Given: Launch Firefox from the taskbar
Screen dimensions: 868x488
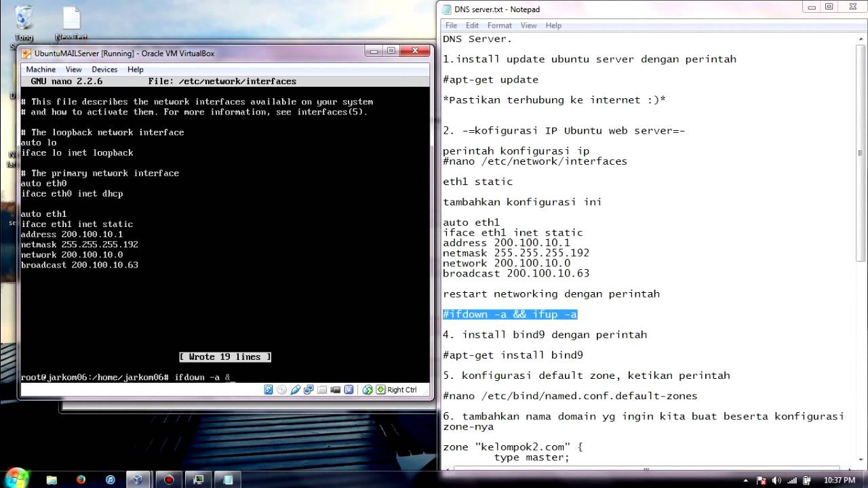Looking at the screenshot, I should (81, 479).
